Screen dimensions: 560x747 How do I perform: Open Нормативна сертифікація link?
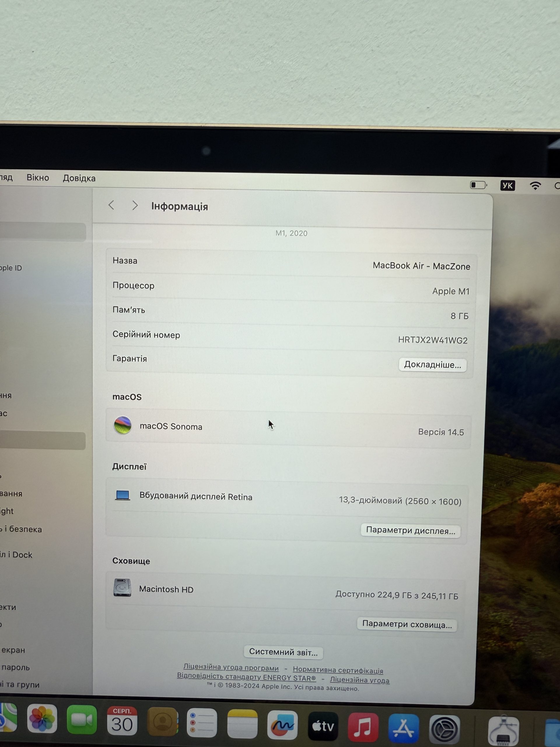338,670
